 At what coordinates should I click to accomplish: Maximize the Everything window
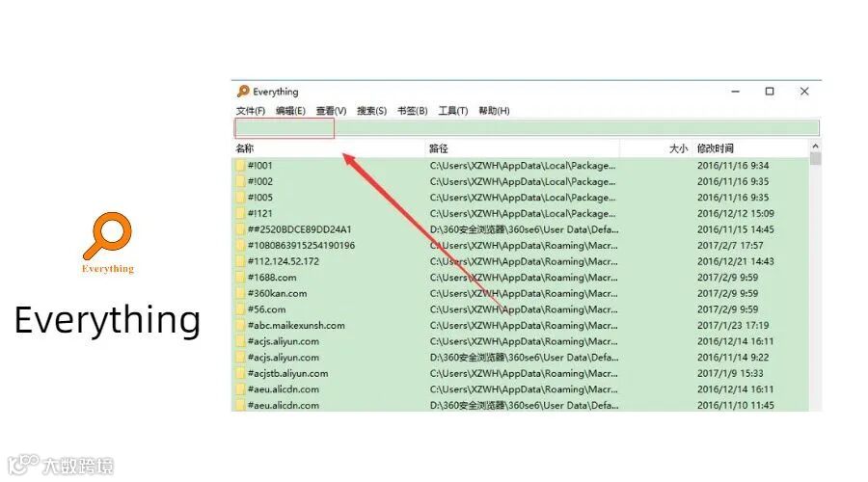pyautogui.click(x=770, y=92)
